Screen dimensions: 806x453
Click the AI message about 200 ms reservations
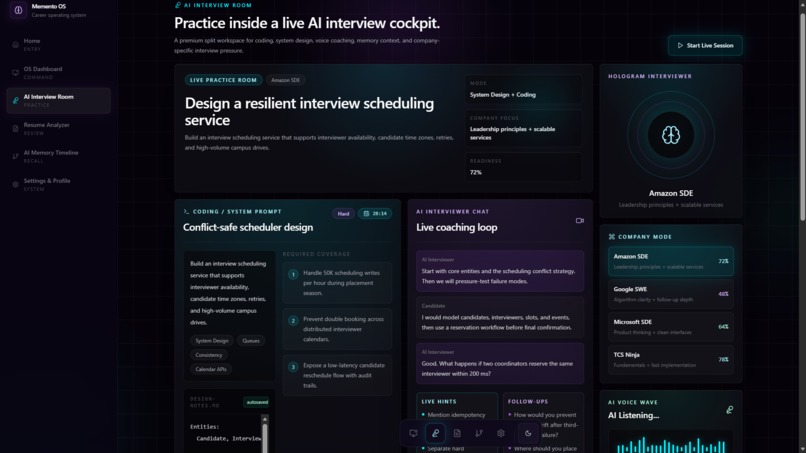pos(500,364)
